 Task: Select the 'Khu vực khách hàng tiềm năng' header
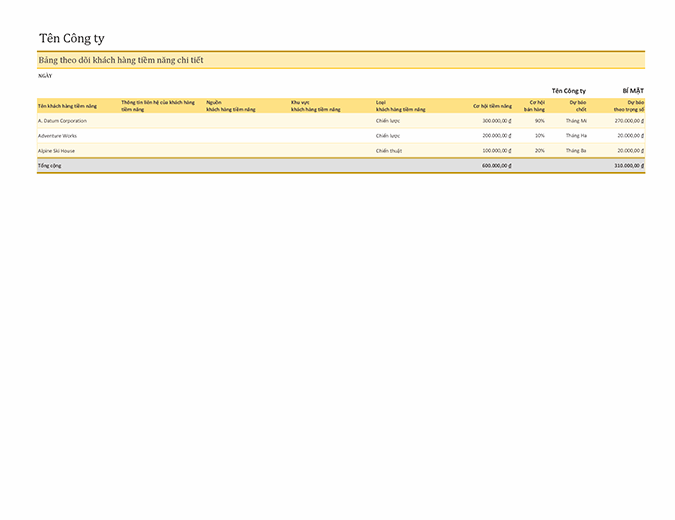pos(315,105)
